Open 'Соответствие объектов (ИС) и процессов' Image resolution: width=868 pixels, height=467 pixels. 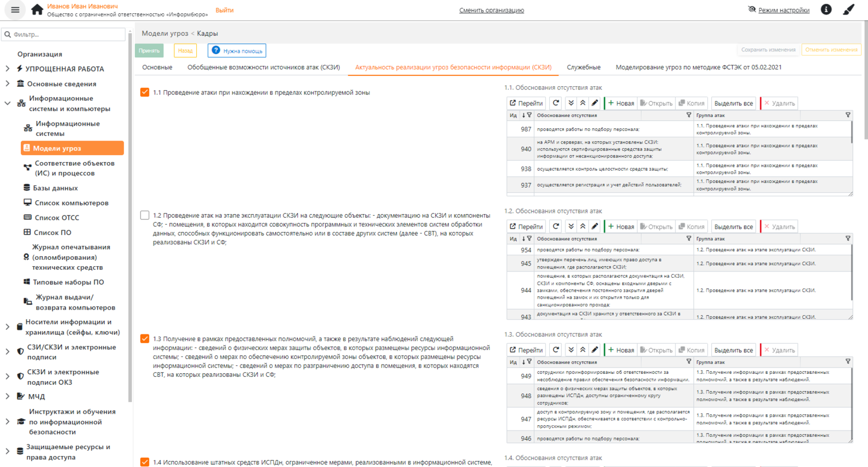point(74,168)
